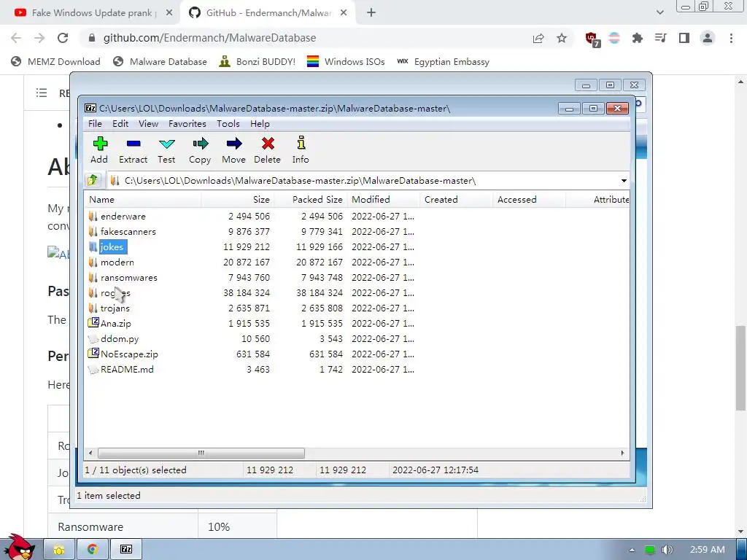Open the Bonzi BUDDY! bookmark

point(258,61)
